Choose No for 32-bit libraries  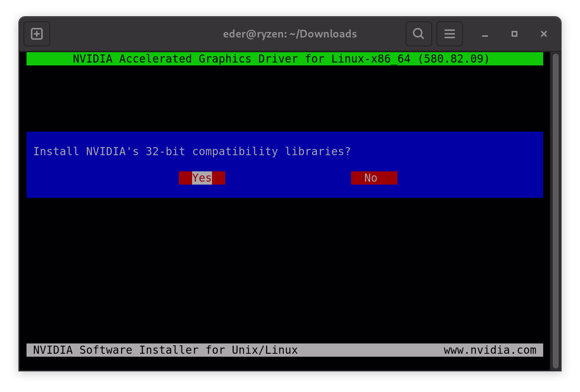click(374, 178)
